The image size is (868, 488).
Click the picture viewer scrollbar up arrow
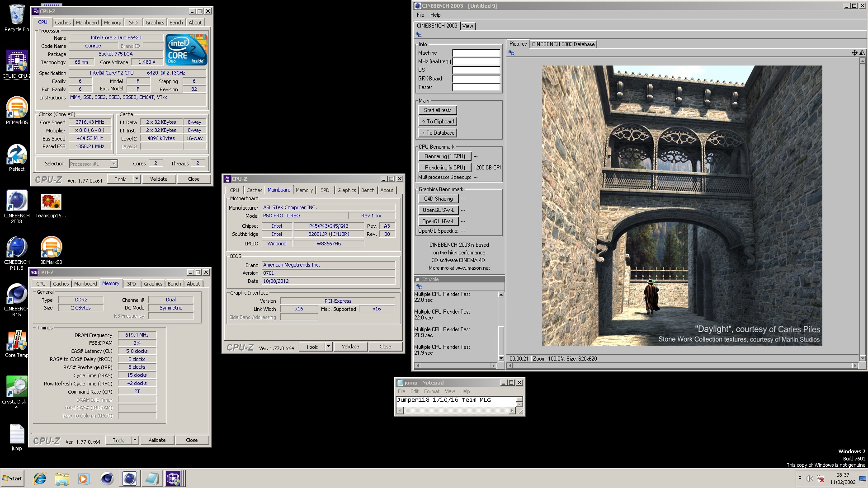pos(863,61)
